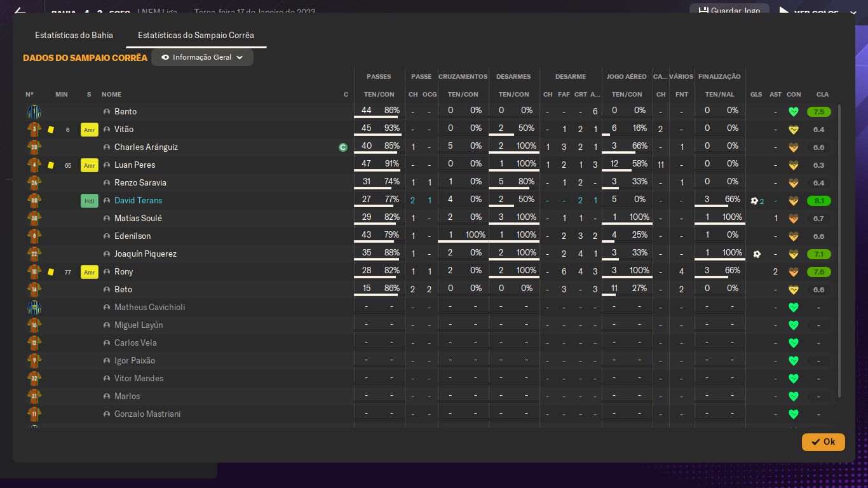Click Joaquín Piquerez goal ball icon
Image resolution: width=868 pixels, height=488 pixels.
(x=756, y=254)
